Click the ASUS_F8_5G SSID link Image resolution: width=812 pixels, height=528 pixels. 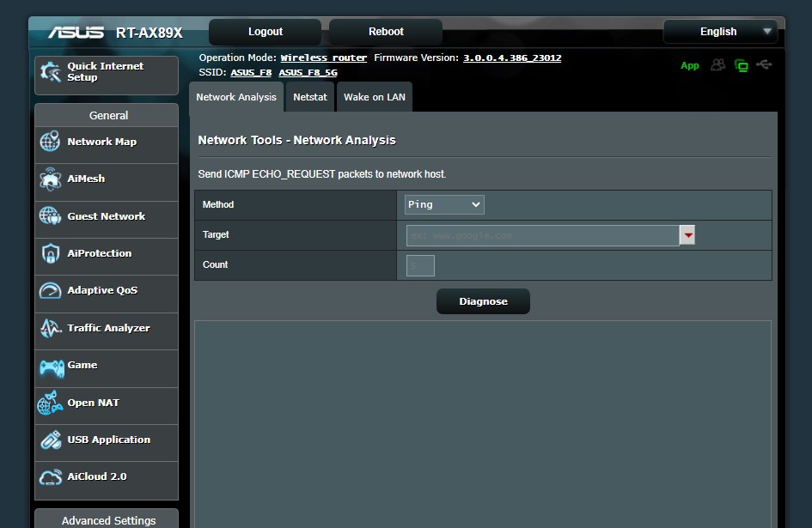(308, 72)
